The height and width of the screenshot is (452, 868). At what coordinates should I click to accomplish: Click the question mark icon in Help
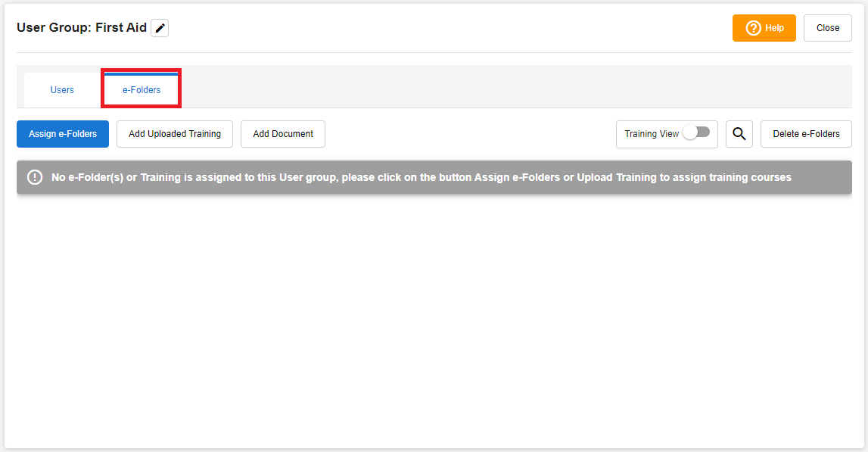(x=753, y=28)
